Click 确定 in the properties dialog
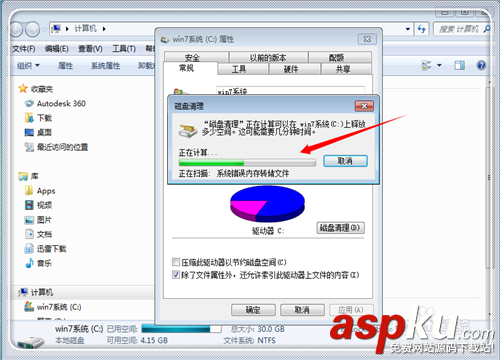 (253, 310)
